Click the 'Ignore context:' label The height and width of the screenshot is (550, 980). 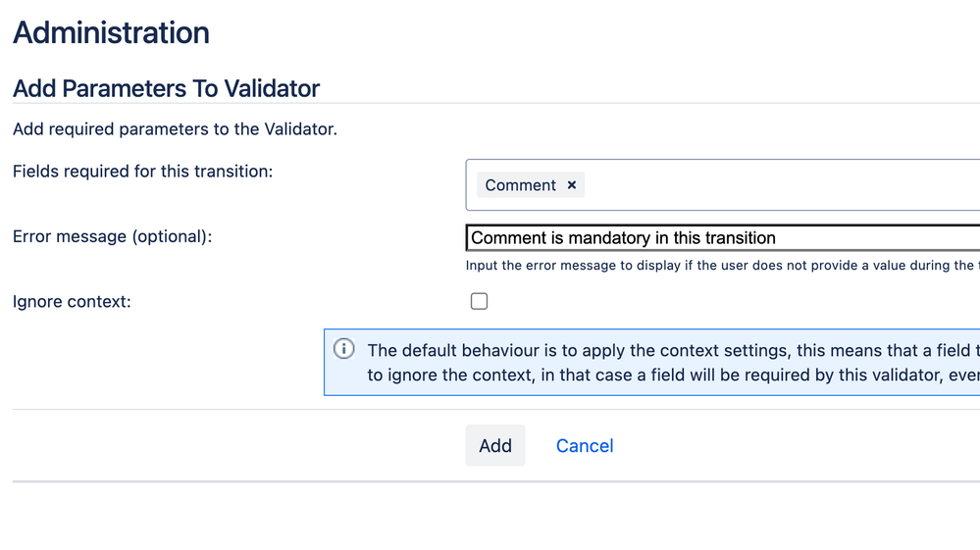point(72,302)
